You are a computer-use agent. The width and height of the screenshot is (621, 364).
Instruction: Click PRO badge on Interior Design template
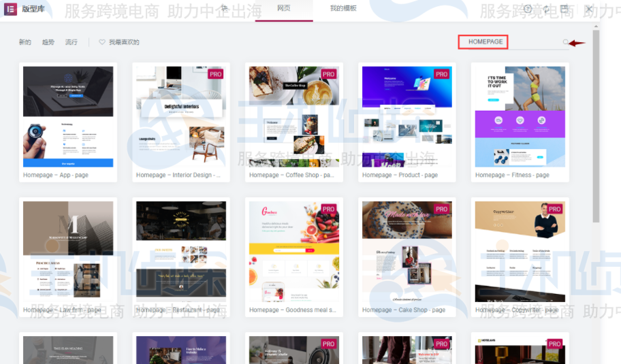pyautogui.click(x=216, y=74)
